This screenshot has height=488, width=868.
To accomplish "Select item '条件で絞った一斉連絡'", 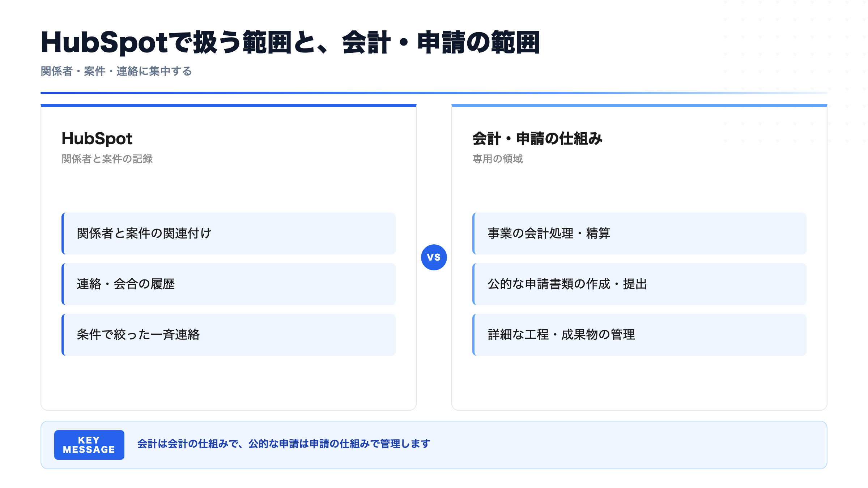I will [x=229, y=335].
